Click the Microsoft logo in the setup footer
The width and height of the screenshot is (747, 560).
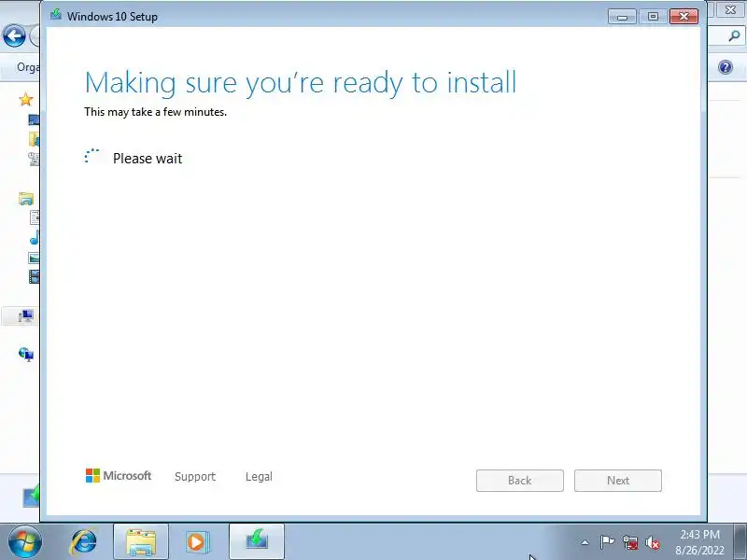tap(119, 476)
